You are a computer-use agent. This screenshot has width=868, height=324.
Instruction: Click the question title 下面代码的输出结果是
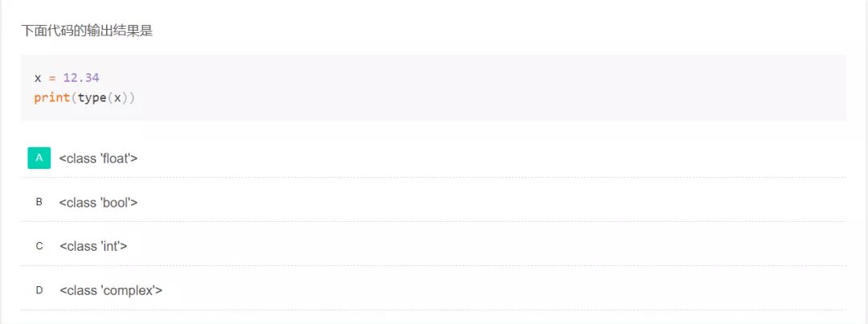[x=87, y=31]
